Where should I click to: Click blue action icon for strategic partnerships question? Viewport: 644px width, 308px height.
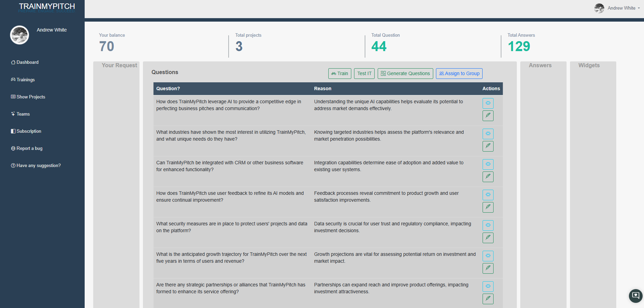pyautogui.click(x=488, y=286)
